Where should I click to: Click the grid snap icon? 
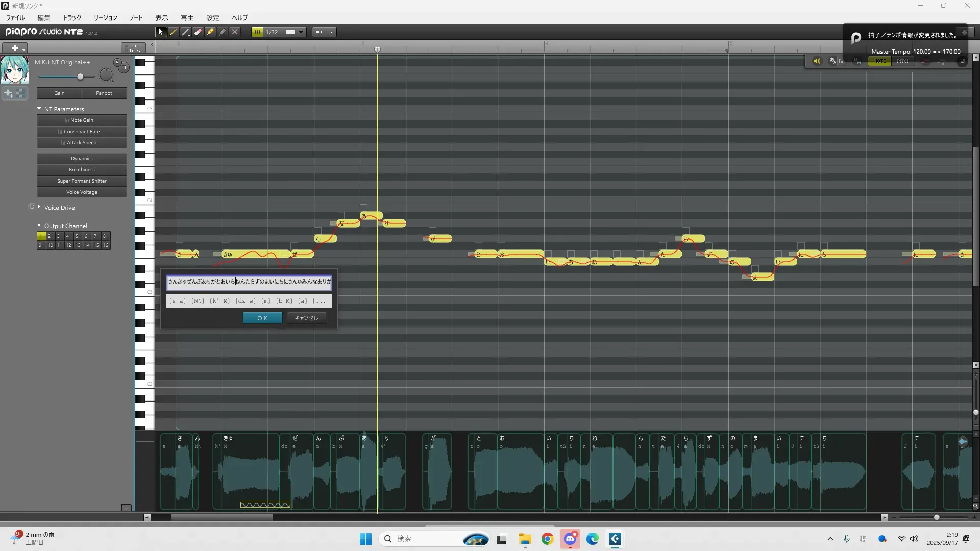click(257, 32)
